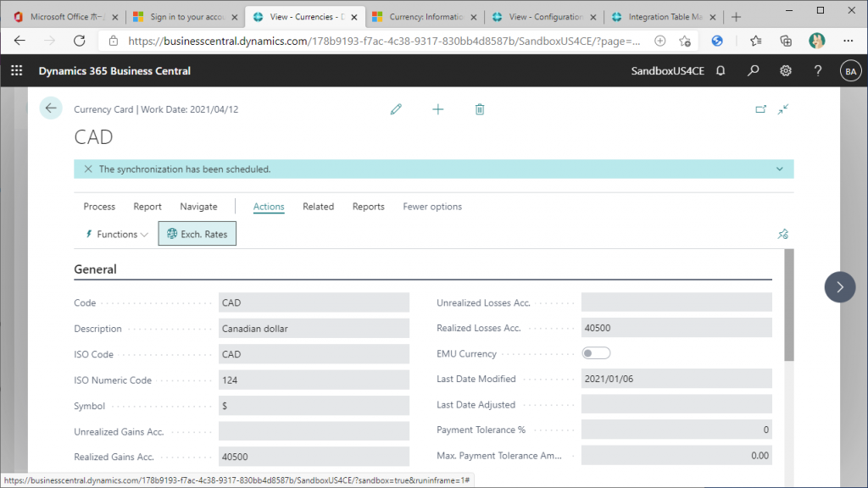Open notifications bell icon

[721, 71]
